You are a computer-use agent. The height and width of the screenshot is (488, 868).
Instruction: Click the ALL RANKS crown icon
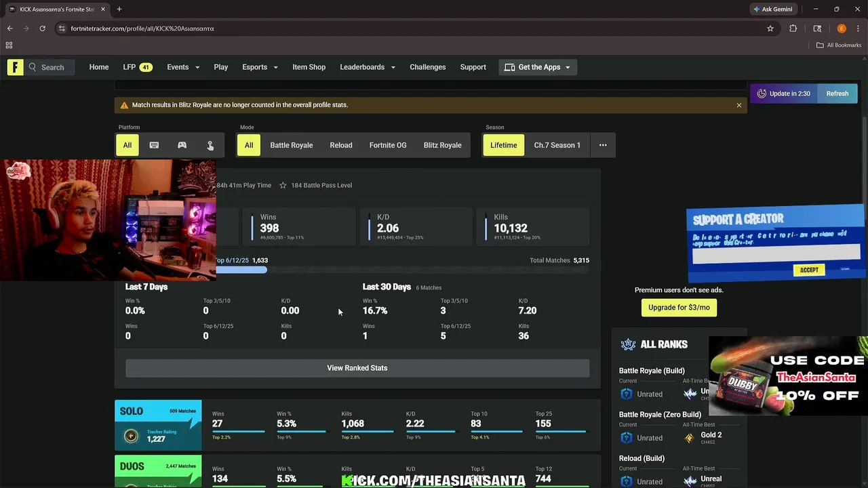coord(629,344)
